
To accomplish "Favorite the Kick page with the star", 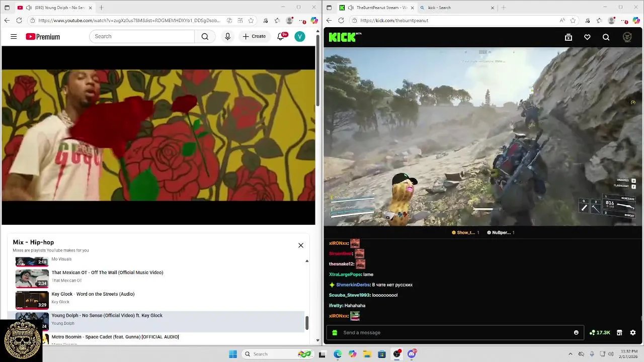I will click(573, 20).
